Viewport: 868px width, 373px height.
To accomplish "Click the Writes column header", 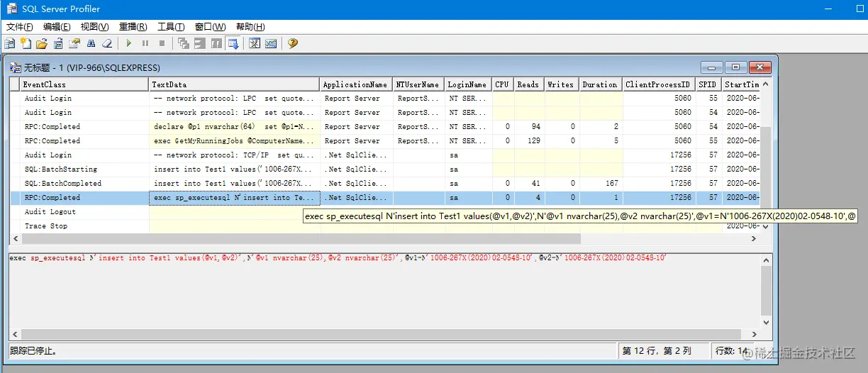I will coord(562,84).
